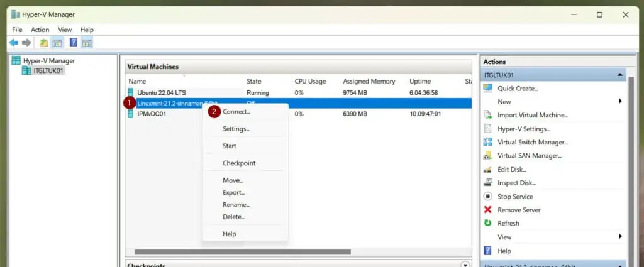Open the Help menu in menu bar
This screenshot has height=267, width=644.
87,30
